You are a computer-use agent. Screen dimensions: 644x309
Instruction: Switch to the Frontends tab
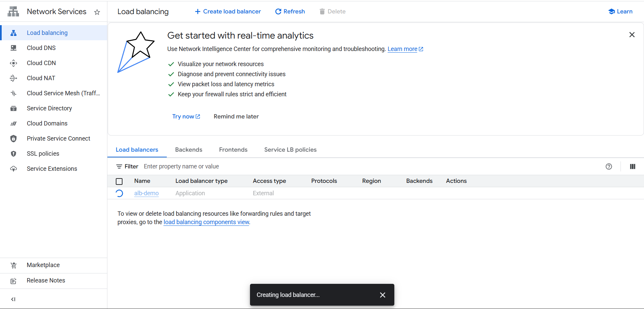tap(233, 150)
